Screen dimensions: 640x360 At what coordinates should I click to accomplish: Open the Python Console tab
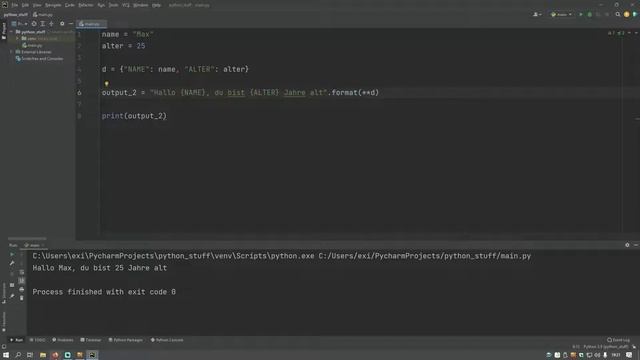167,340
